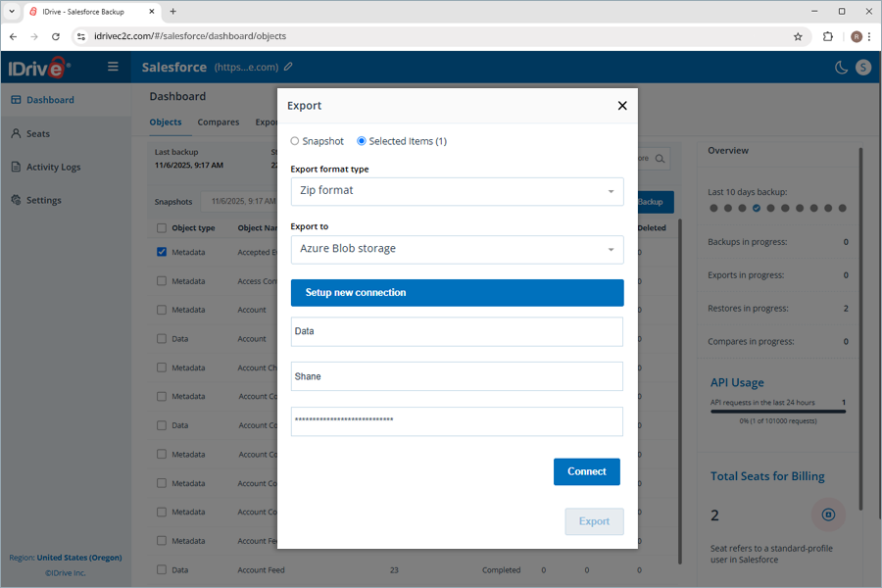Go forward with the browser forward arrow

pyautogui.click(x=34, y=36)
